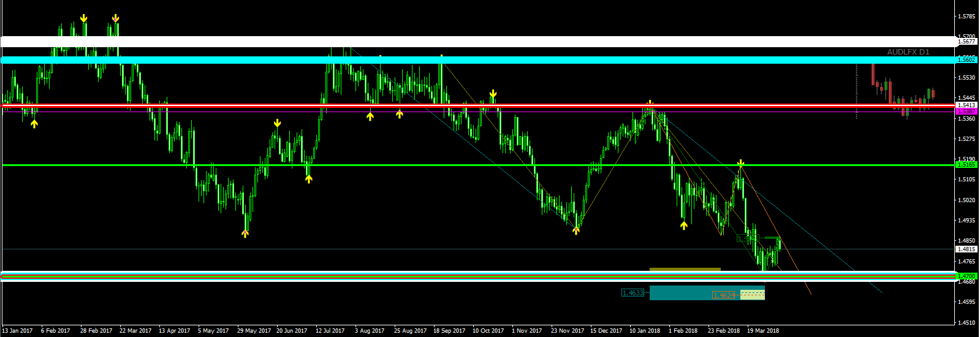Click the AUDLFX D1 chart label
This screenshot has height=337, width=980.
908,52
